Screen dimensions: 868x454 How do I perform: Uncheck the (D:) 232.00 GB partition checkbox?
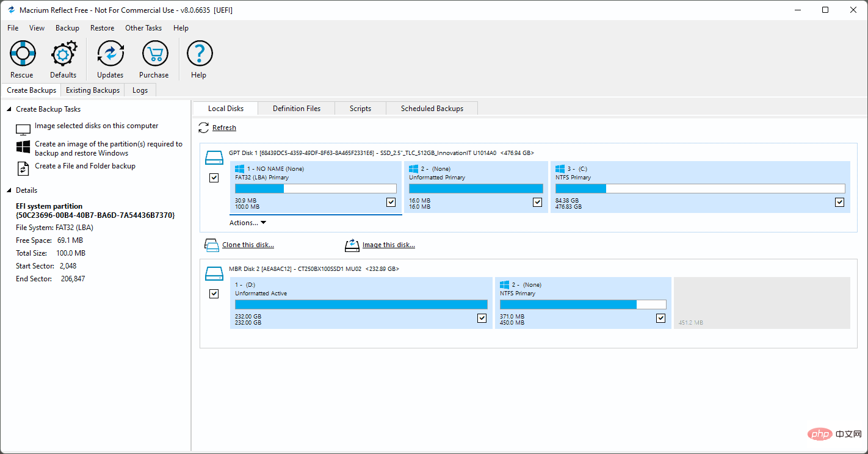point(482,318)
